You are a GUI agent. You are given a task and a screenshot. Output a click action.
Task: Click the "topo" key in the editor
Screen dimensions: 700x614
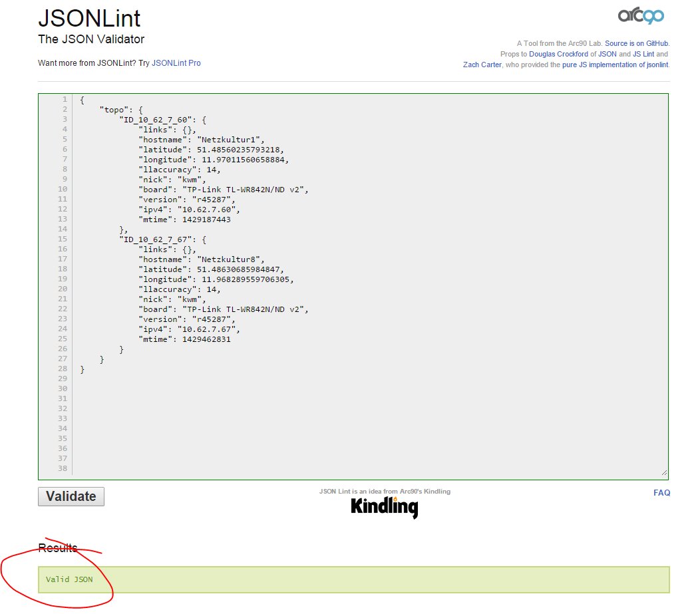pyautogui.click(x=114, y=110)
